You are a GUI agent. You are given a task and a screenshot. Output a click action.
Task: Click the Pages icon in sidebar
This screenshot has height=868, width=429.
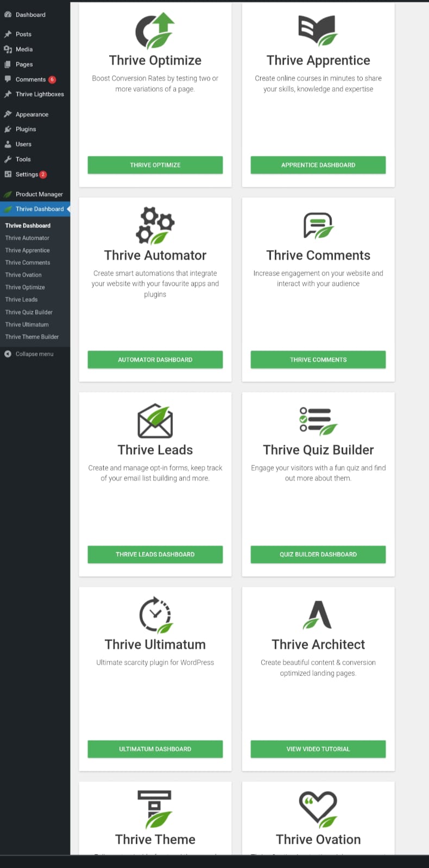pos(8,65)
